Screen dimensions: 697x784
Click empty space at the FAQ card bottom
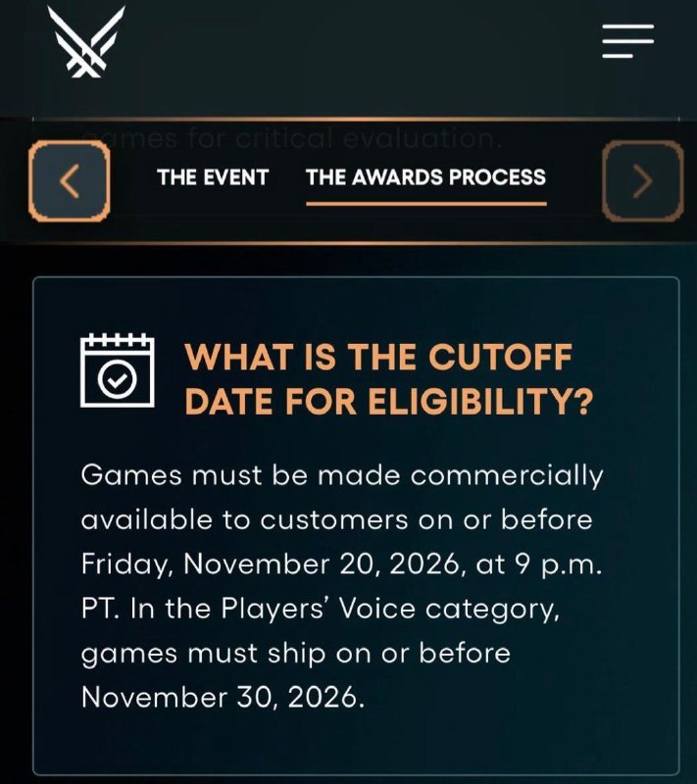[x=356, y=745]
